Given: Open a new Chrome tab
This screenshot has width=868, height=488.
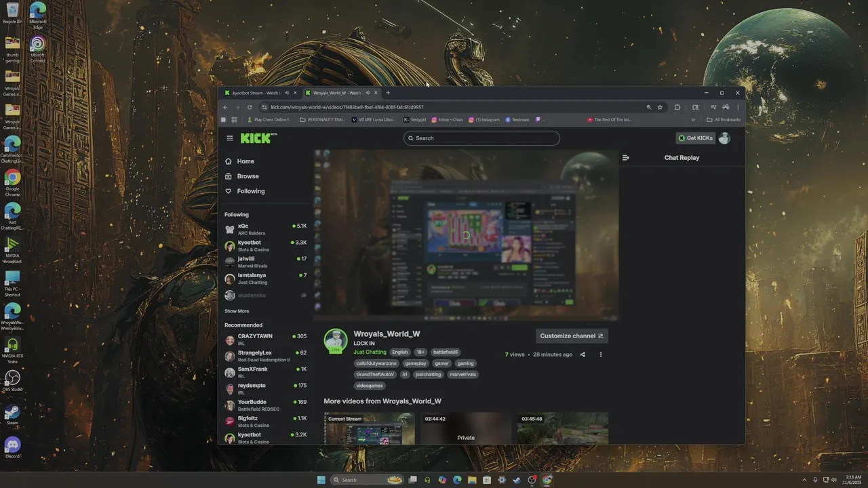Looking at the screenshot, I should [388, 93].
